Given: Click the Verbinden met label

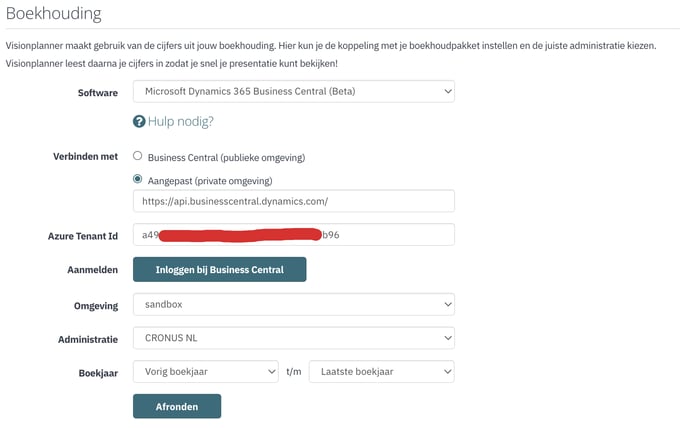Looking at the screenshot, I should point(86,157).
